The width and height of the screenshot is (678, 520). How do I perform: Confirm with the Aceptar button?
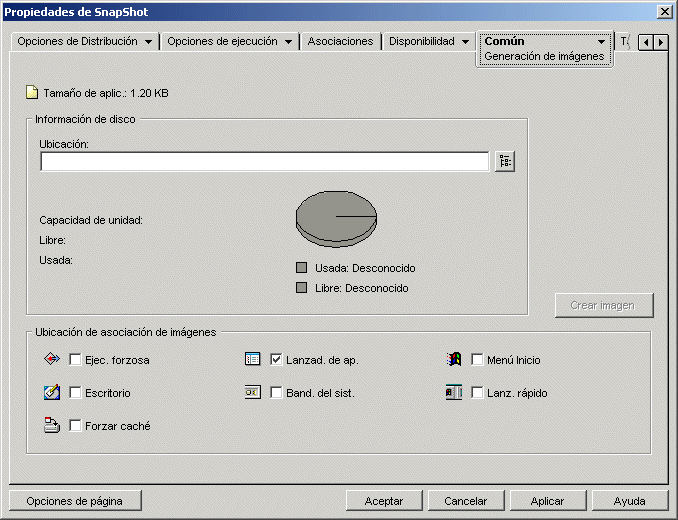pyautogui.click(x=384, y=501)
